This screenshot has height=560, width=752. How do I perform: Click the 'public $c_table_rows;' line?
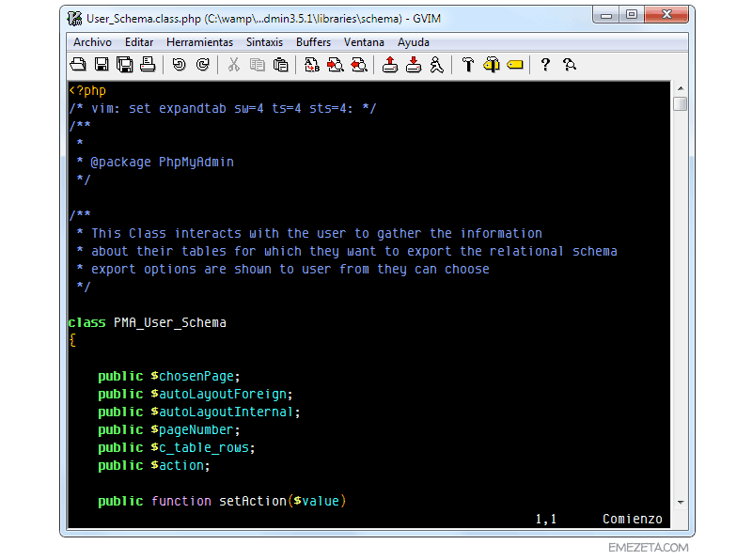[x=177, y=447]
